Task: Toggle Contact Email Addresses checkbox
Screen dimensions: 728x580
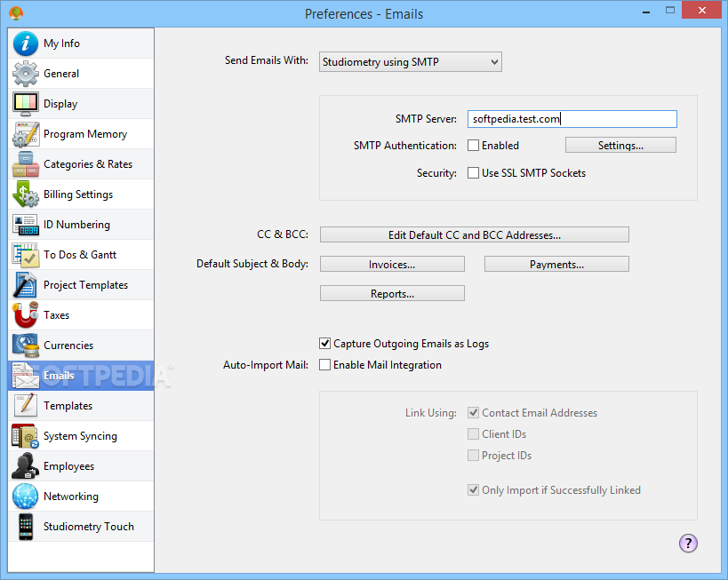Action: click(473, 412)
